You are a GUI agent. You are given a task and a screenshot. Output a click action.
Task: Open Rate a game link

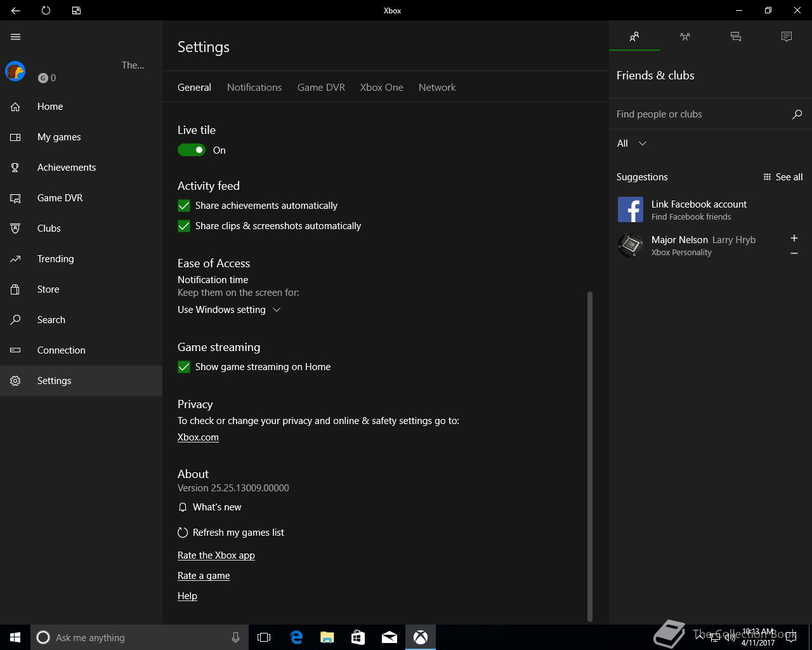204,576
